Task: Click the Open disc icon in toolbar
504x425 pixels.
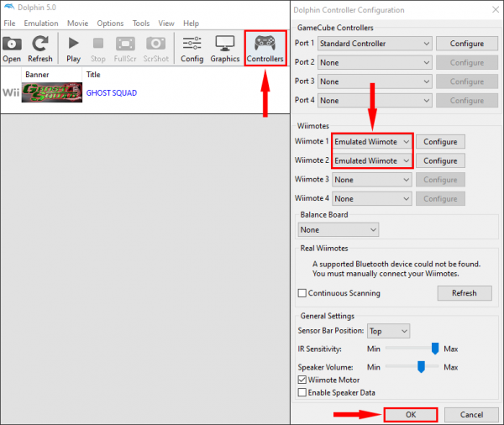Action: [x=12, y=44]
